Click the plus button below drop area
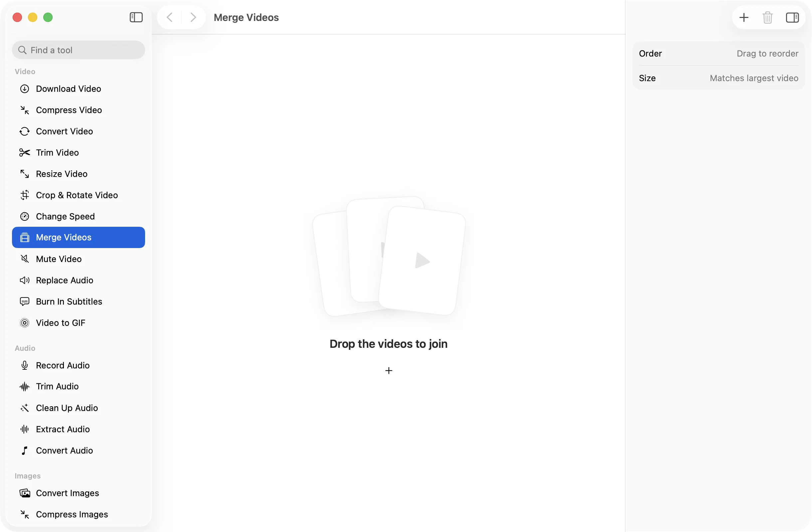This screenshot has width=812, height=532. pos(389,370)
